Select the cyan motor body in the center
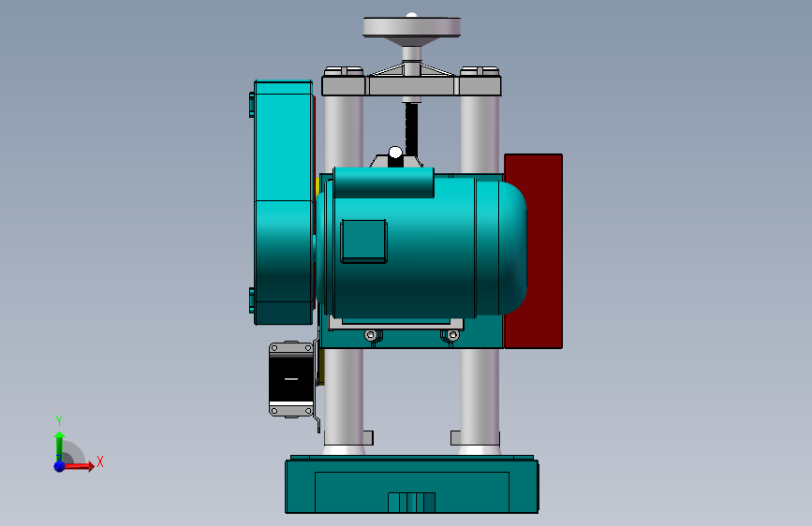Image resolution: width=812 pixels, height=526 pixels. [421, 246]
